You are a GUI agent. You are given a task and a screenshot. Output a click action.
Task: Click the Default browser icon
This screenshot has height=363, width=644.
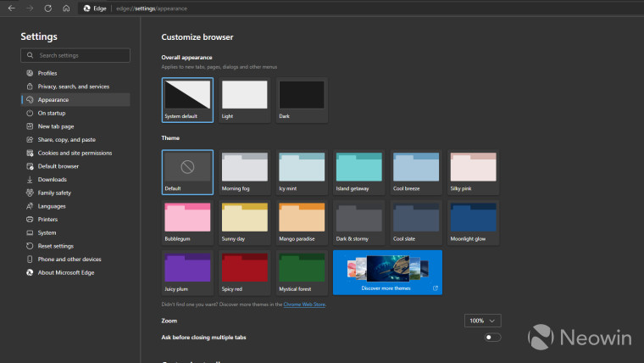30,166
